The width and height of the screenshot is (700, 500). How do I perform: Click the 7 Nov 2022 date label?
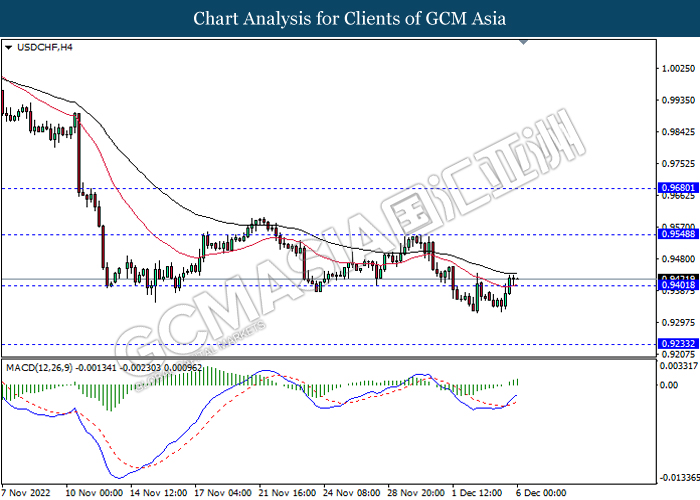(x=26, y=493)
